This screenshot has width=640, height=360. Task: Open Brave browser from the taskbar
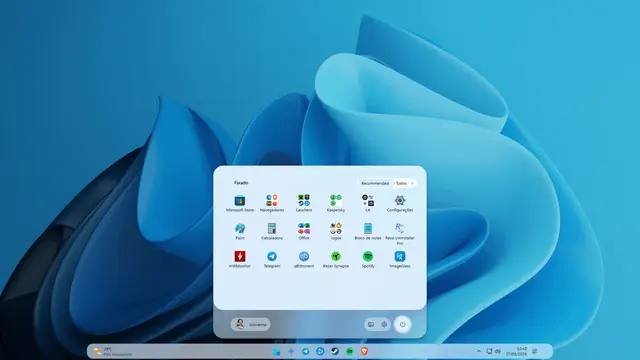364,351
